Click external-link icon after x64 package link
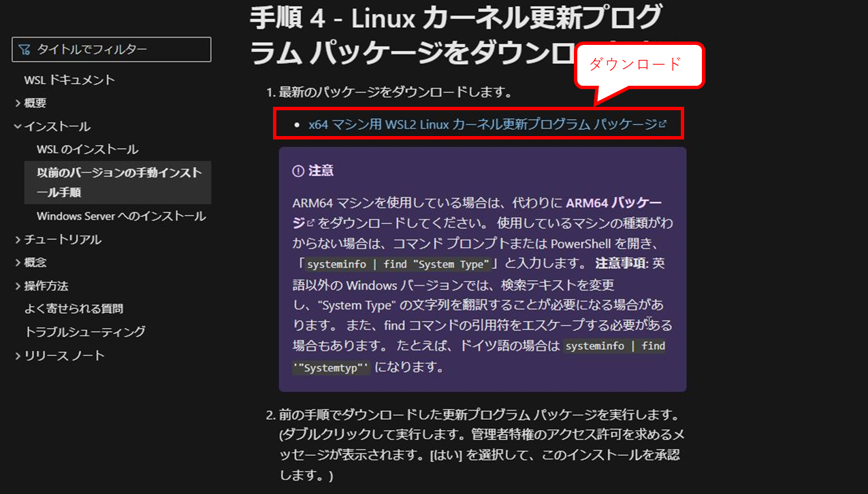The height and width of the screenshot is (494, 868). tap(662, 125)
